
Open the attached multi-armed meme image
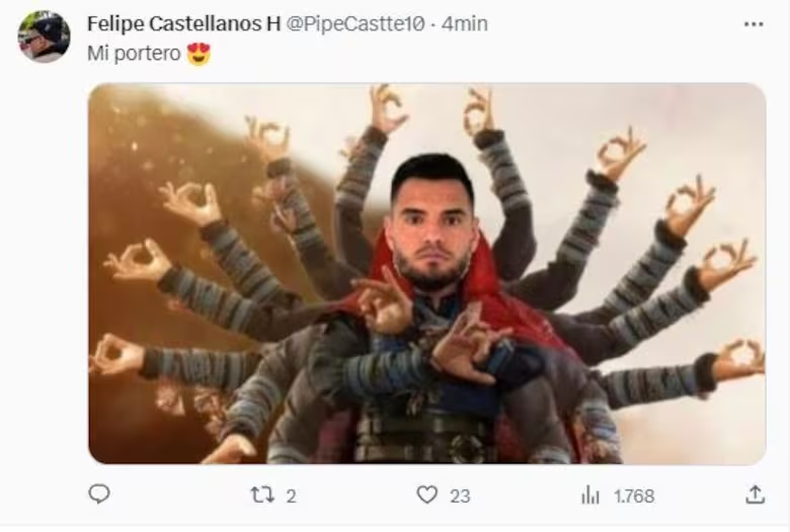coord(427,273)
